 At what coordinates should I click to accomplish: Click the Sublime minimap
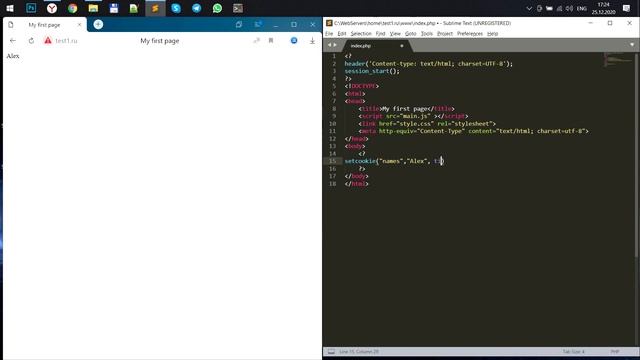click(x=618, y=60)
